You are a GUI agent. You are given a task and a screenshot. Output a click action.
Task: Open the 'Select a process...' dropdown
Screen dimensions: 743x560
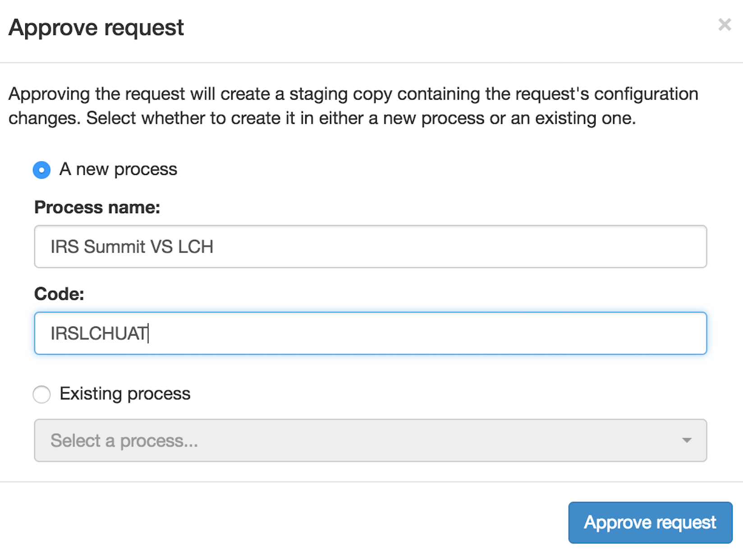pos(371,441)
